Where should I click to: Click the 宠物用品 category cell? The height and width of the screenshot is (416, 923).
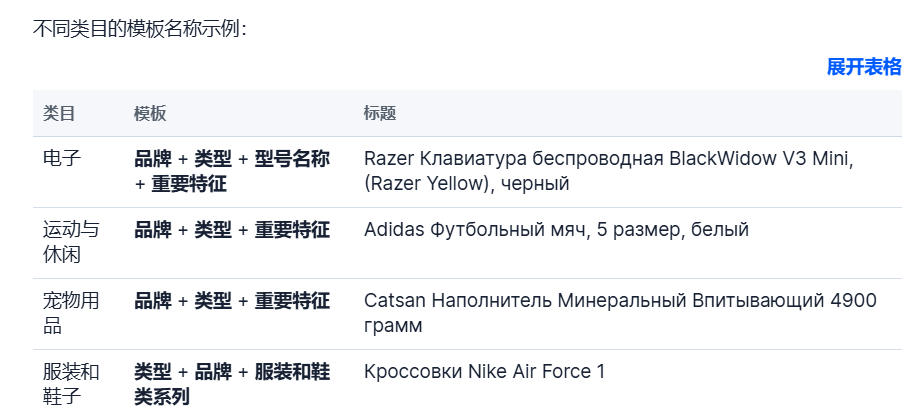point(71,313)
